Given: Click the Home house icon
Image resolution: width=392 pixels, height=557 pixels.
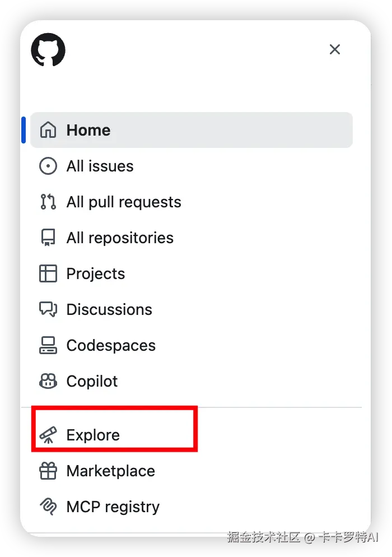Looking at the screenshot, I should tap(48, 129).
